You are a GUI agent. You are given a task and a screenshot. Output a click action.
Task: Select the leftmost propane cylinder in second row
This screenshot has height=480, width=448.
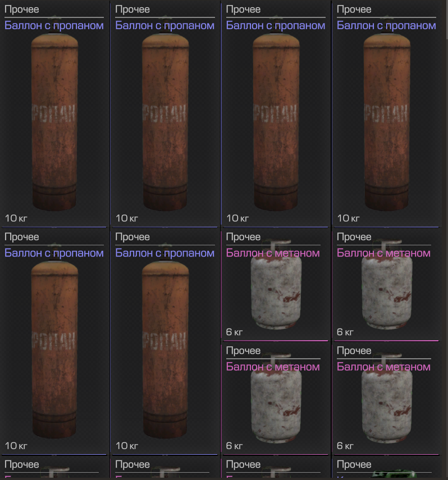[x=54, y=341]
